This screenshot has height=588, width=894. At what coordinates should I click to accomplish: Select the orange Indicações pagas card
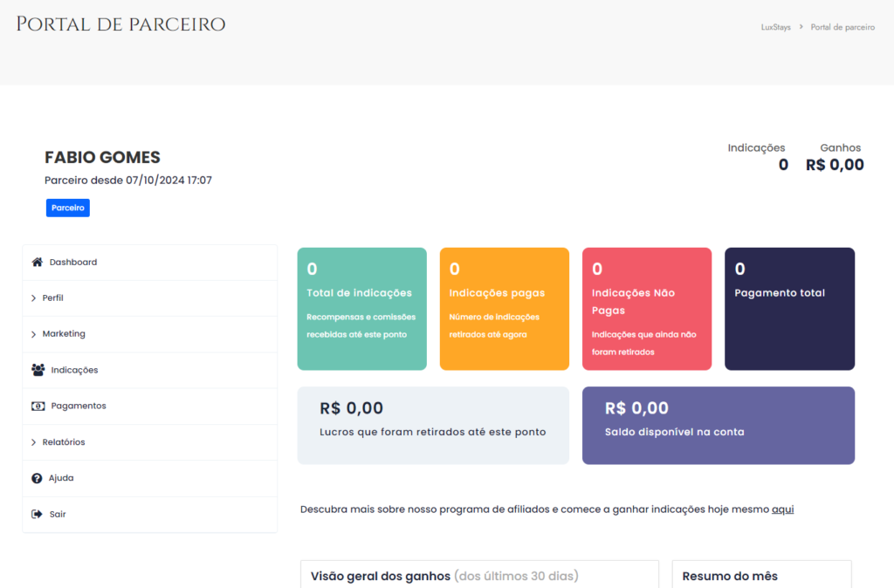pyautogui.click(x=504, y=309)
